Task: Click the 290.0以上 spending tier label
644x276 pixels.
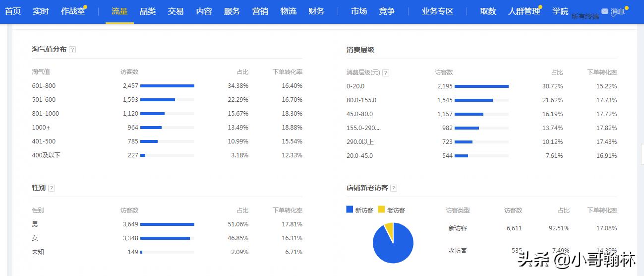Action: click(x=360, y=142)
